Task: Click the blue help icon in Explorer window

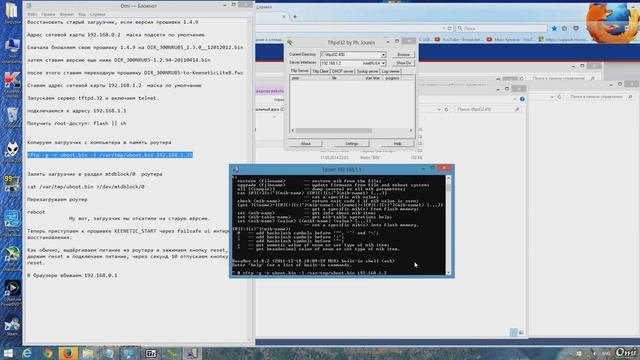Action: tap(522, 99)
